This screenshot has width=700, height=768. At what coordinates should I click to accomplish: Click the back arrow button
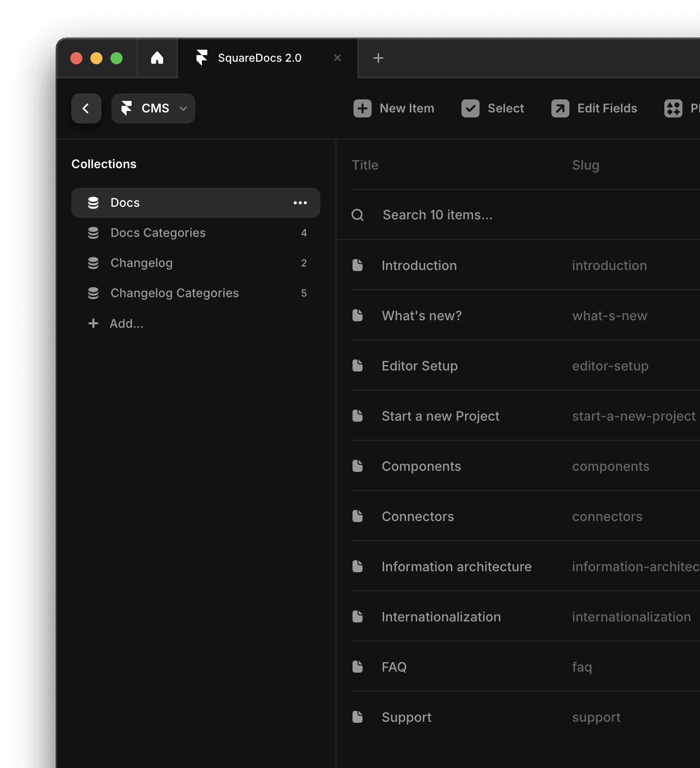[x=86, y=108]
